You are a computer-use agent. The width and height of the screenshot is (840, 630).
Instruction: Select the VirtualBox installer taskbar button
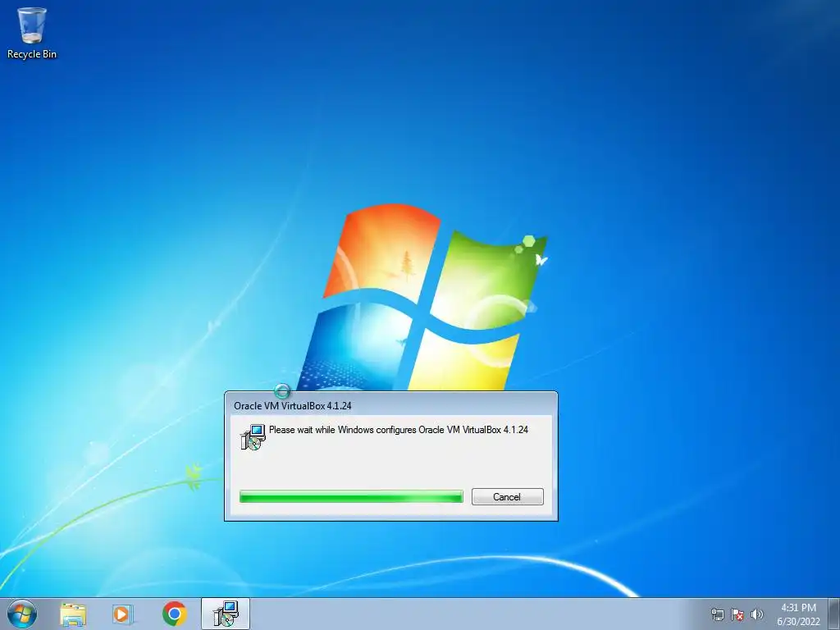226,614
